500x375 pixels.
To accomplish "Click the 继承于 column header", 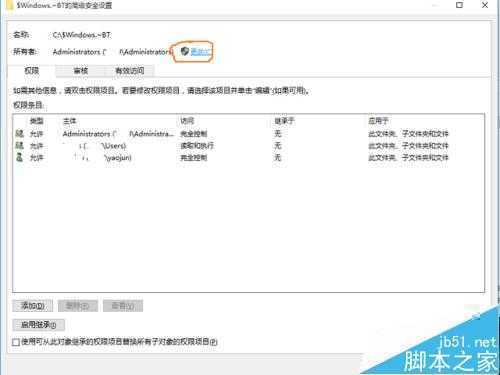I will 284,121.
